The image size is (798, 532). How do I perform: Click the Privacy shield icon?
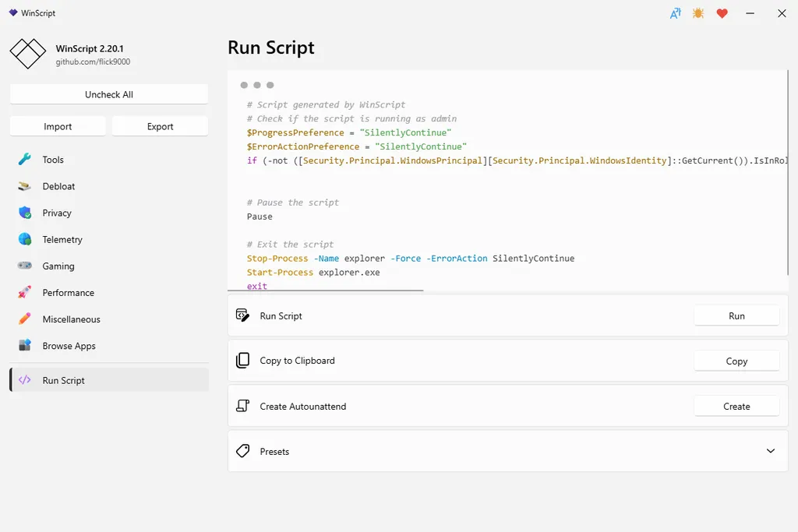[x=24, y=213]
